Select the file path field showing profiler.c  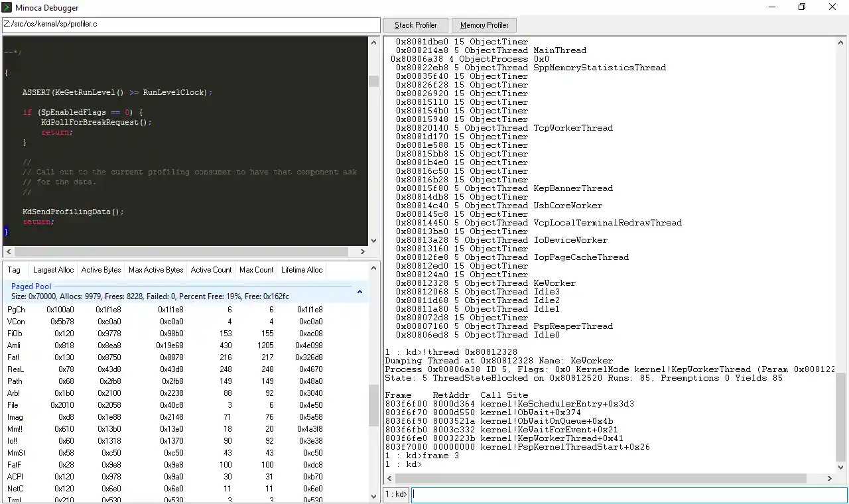(x=190, y=25)
